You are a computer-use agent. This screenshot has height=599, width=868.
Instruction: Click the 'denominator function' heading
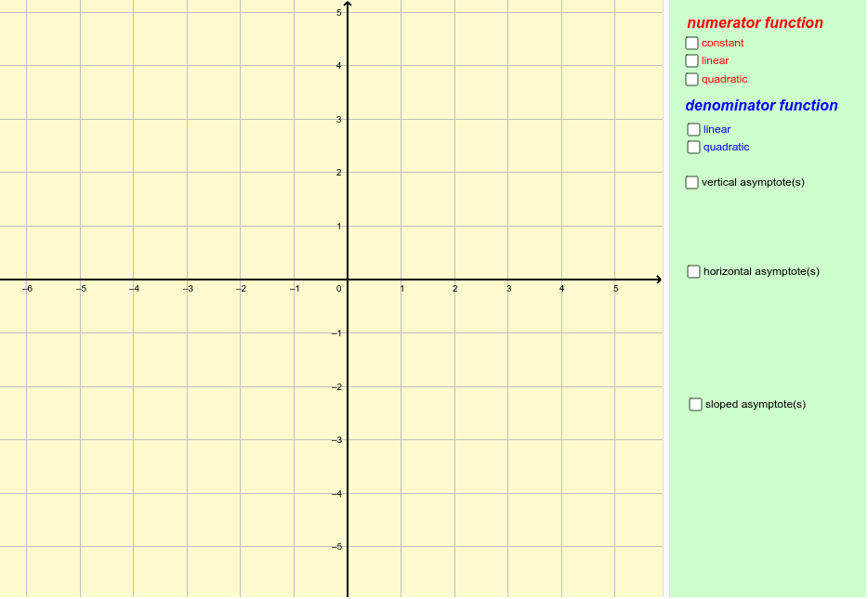tap(761, 106)
